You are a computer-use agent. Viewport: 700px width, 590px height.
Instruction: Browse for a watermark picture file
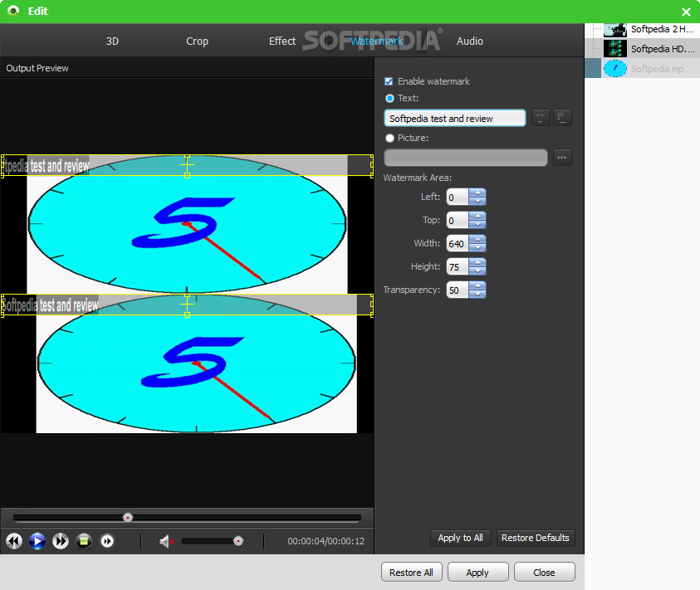click(562, 158)
